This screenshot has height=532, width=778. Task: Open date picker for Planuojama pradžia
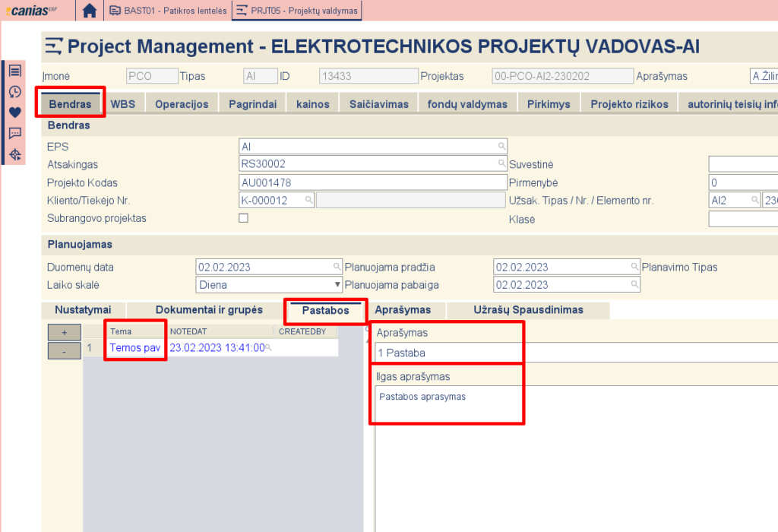tap(634, 267)
